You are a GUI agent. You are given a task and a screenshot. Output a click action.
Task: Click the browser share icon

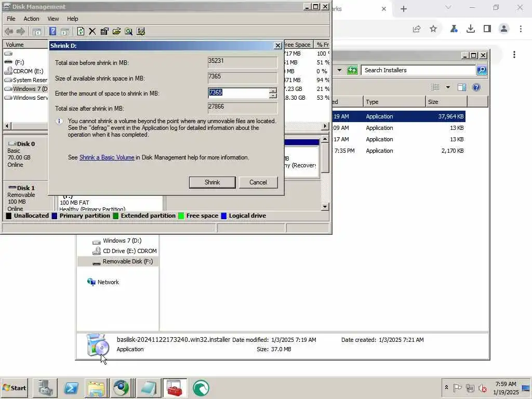[x=417, y=29]
